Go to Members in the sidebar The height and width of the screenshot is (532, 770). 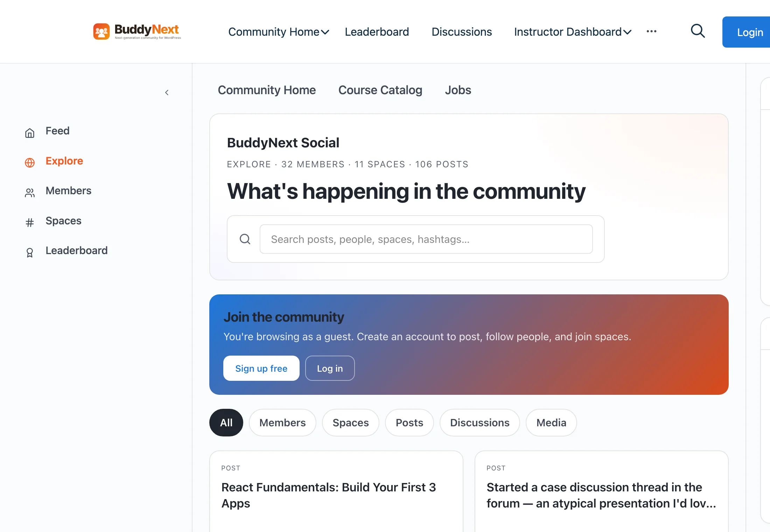pos(69,191)
